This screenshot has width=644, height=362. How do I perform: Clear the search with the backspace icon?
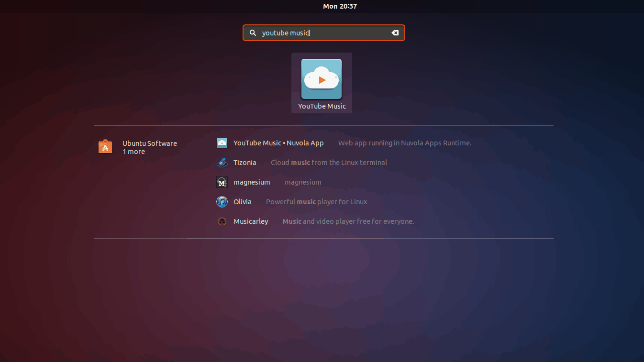pos(395,33)
